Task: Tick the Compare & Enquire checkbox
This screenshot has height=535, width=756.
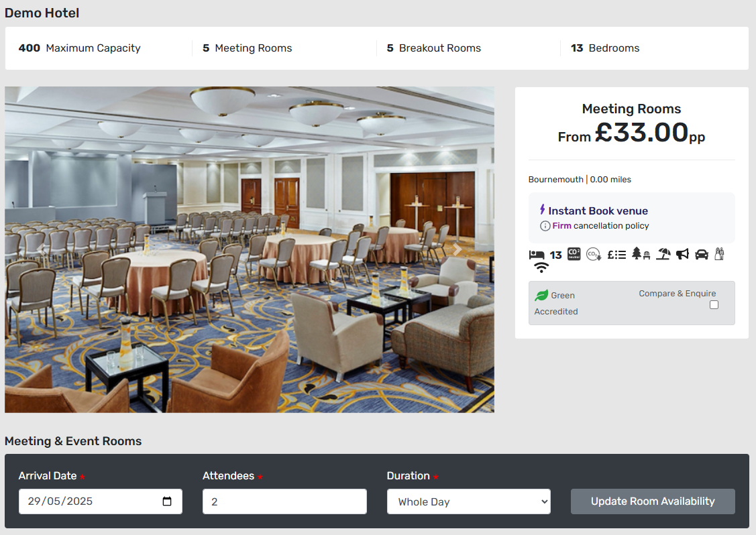Action: (714, 304)
